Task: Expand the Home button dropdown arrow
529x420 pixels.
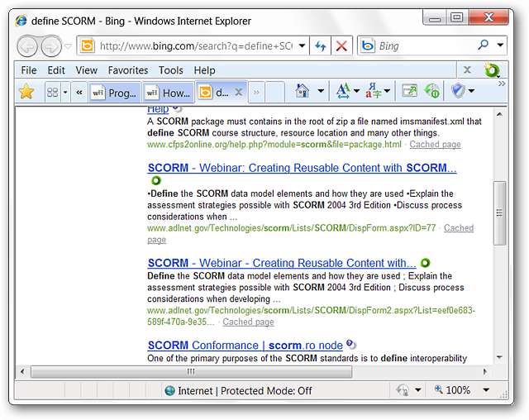Action: tap(321, 92)
